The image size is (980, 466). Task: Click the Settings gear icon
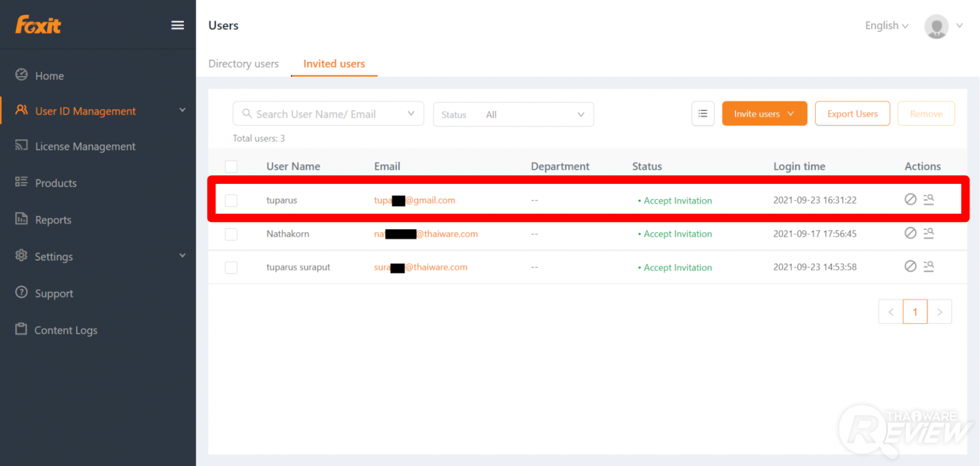point(21,256)
